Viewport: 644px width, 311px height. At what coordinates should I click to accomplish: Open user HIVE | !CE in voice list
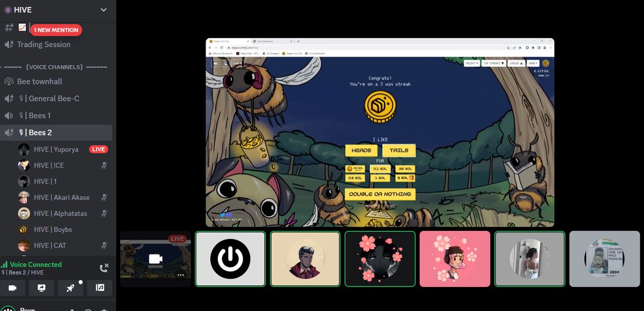tap(49, 165)
